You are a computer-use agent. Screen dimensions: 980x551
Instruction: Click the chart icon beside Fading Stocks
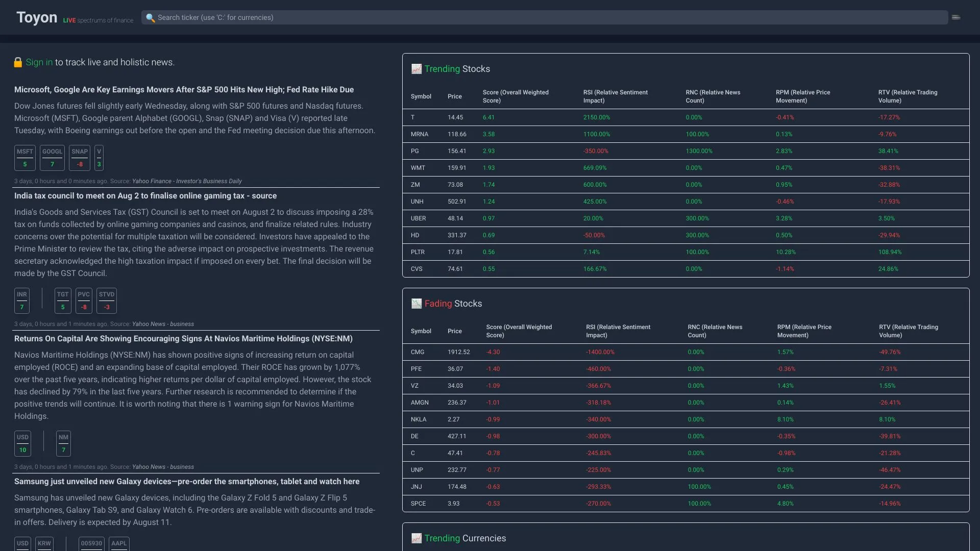pos(416,303)
